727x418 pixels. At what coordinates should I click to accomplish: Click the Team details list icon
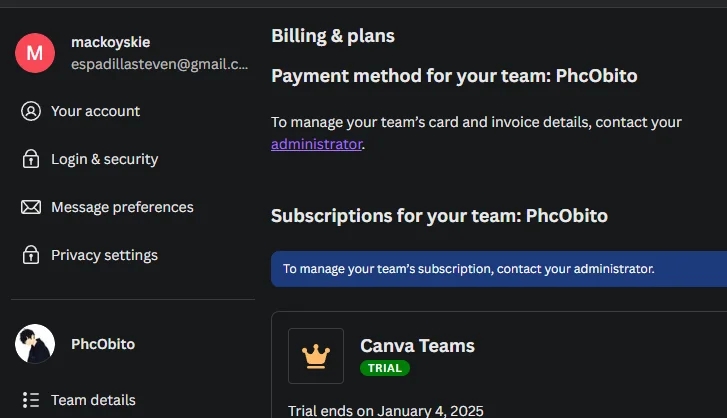coord(31,400)
